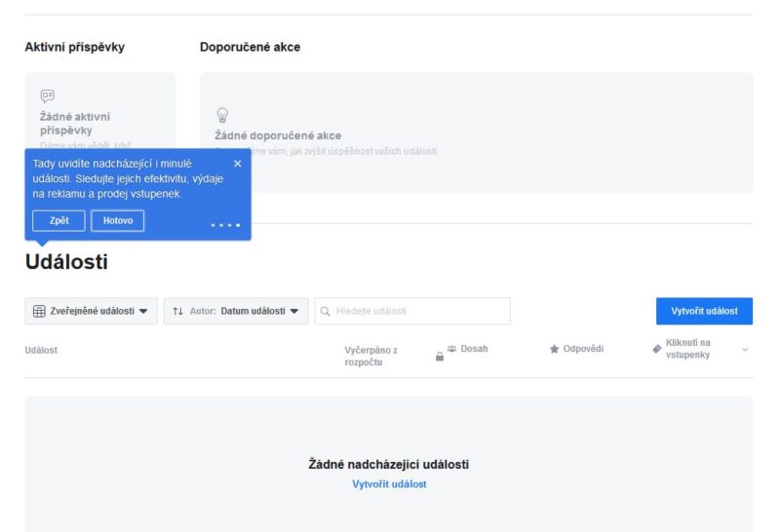Click the sort arrows icon beside Autor
The width and height of the screenshot is (780, 532).
point(178,311)
